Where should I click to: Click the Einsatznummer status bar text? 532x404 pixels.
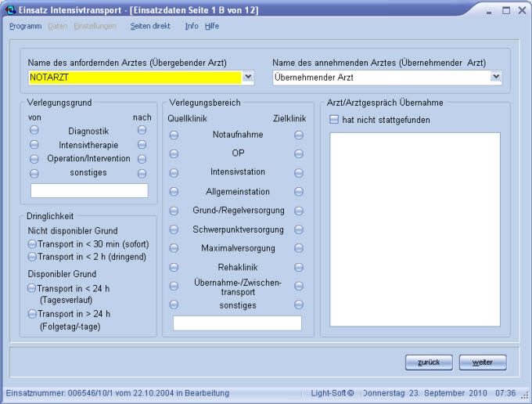pyautogui.click(x=117, y=393)
